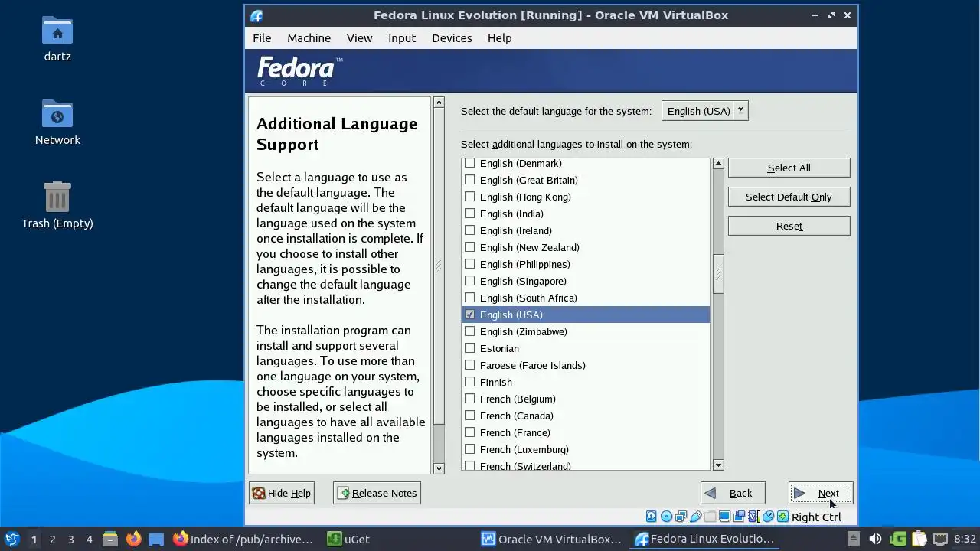Click the language list scrollbar thumb

pos(718,274)
